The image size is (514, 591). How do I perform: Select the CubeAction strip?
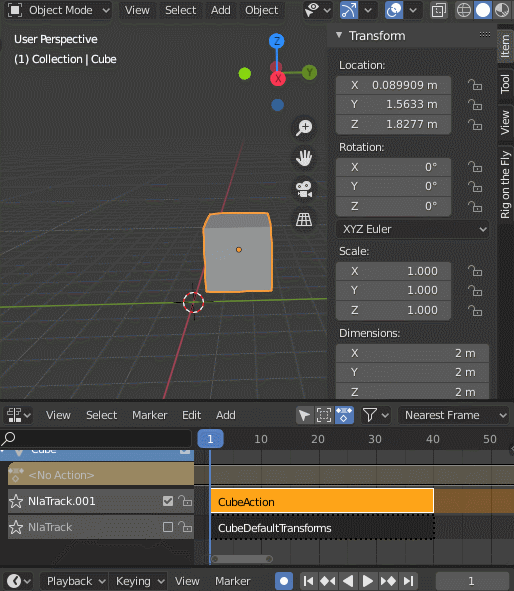322,501
